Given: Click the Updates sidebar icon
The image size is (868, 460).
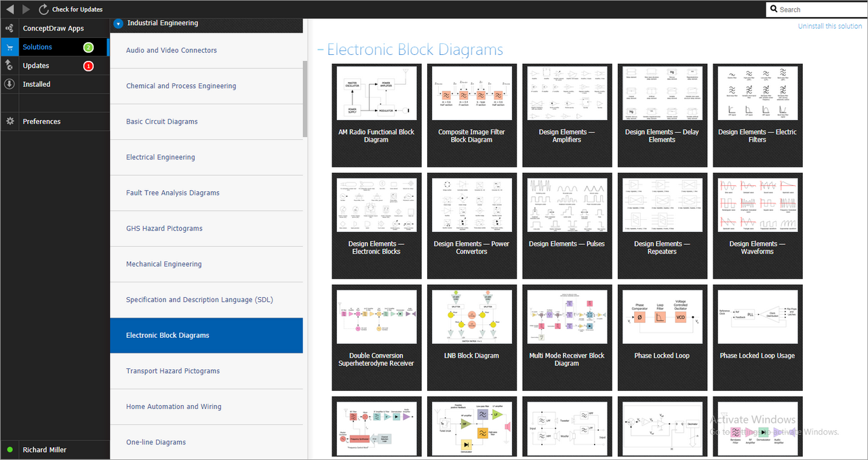Looking at the screenshot, I should click(x=9, y=66).
